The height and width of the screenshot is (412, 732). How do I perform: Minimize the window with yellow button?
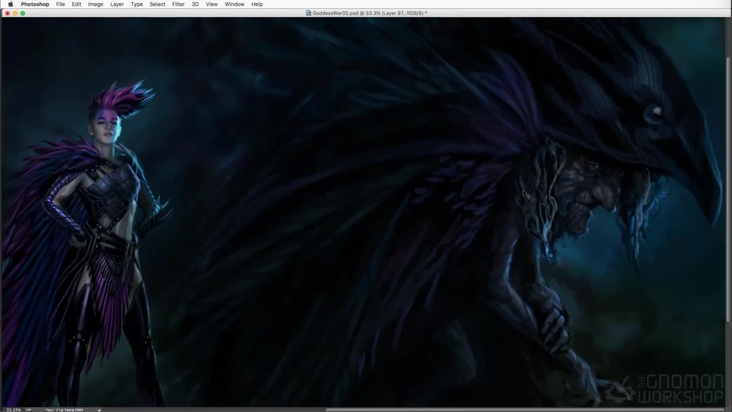(x=15, y=13)
